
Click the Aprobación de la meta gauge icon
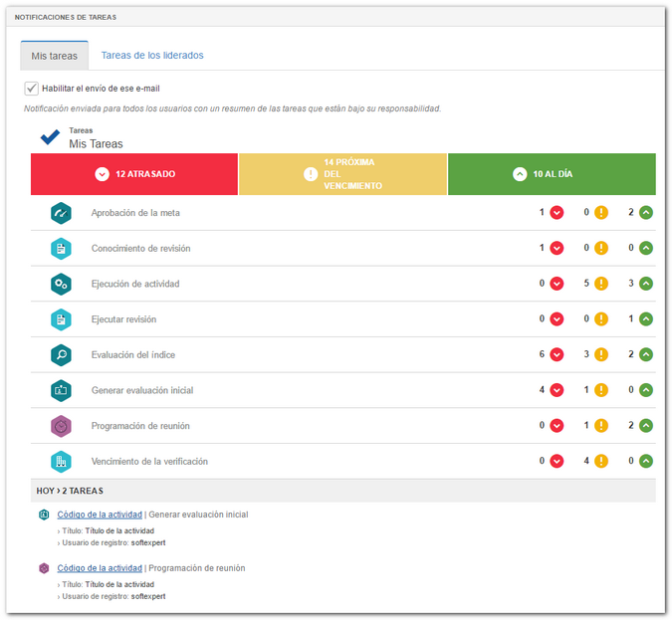pyautogui.click(x=61, y=213)
